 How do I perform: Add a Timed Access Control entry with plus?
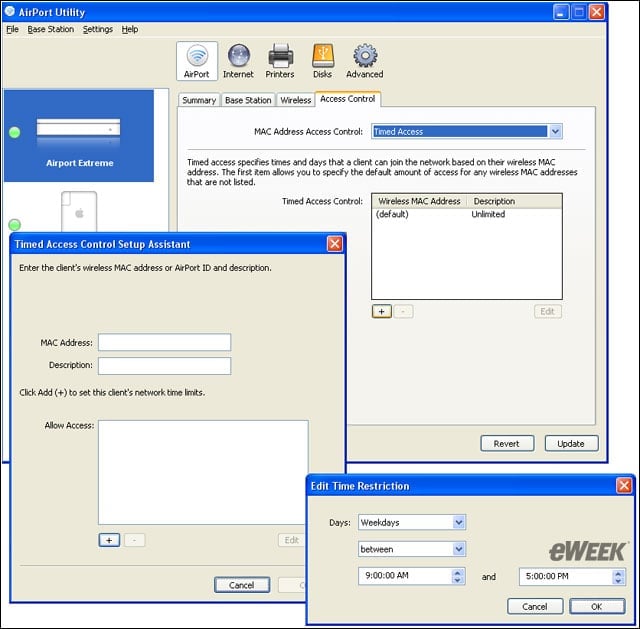click(x=382, y=311)
